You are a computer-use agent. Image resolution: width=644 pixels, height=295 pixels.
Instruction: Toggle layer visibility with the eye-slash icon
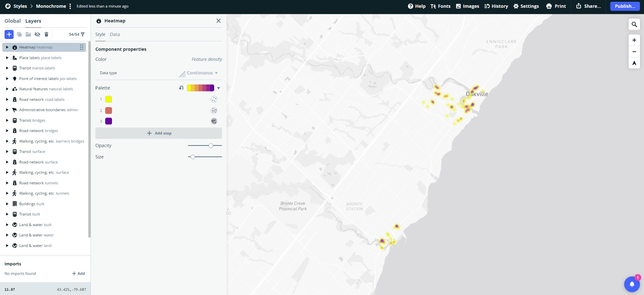click(x=37, y=34)
